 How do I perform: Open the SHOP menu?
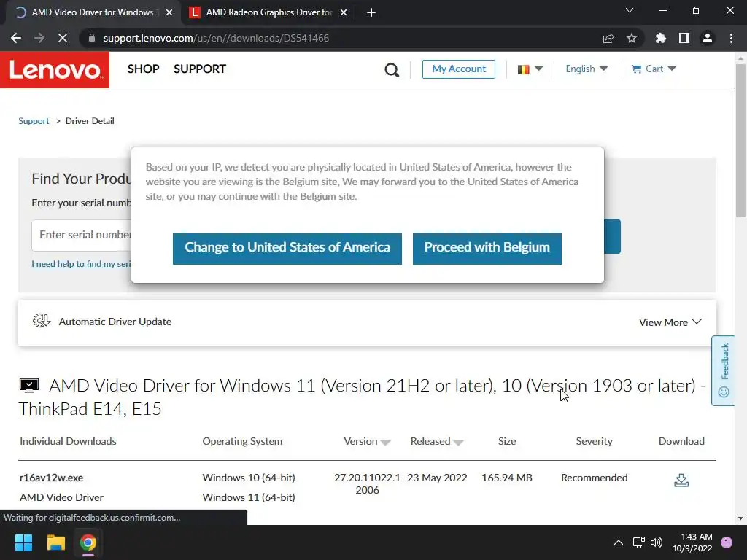[144, 69]
